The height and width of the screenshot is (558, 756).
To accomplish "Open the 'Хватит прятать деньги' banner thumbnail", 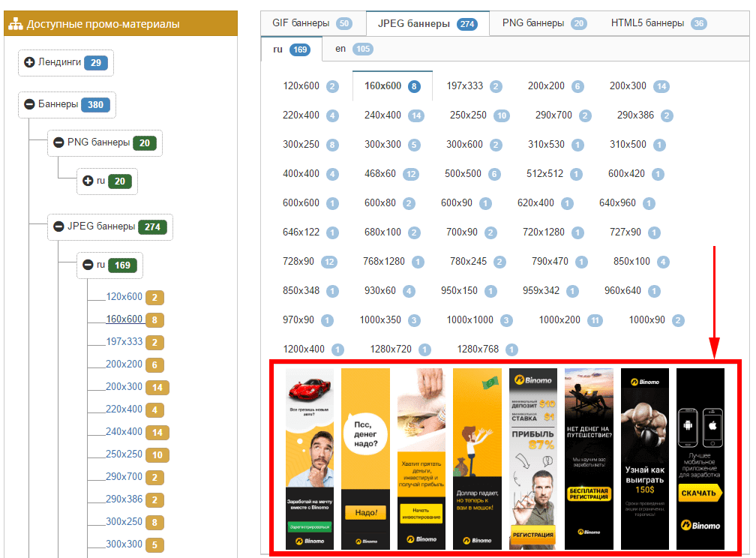I will point(421,459).
